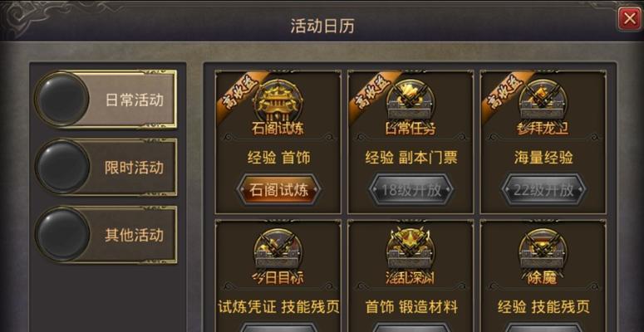
Task: Tap the greyed 22级开放 button
Action: [x=543, y=190]
